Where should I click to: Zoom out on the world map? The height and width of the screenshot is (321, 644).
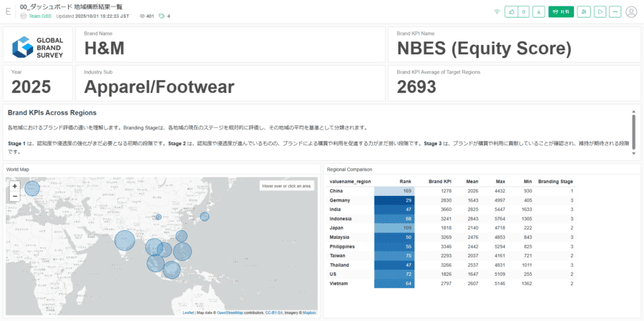click(x=15, y=196)
